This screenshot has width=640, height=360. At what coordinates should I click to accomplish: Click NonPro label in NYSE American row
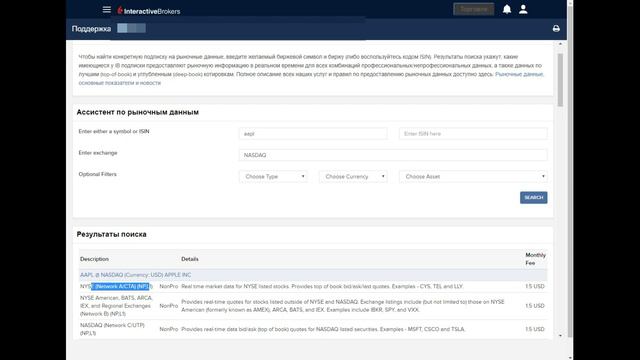(x=169, y=306)
